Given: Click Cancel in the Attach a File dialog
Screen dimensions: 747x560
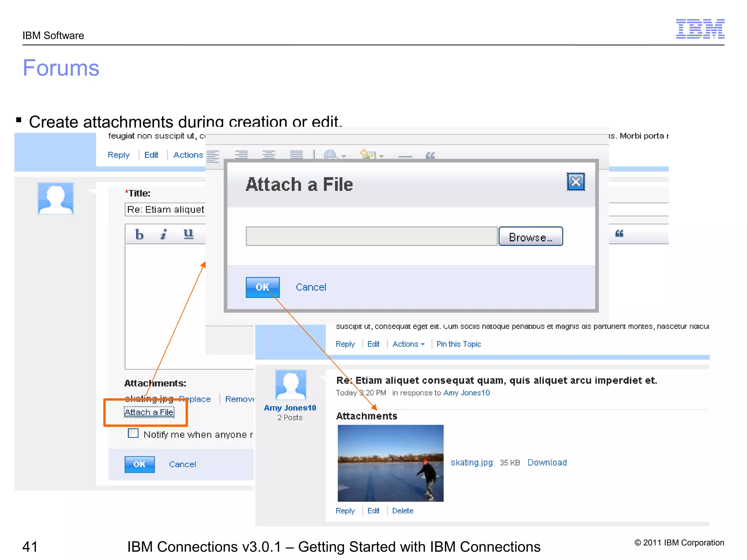Looking at the screenshot, I should pos(311,287).
